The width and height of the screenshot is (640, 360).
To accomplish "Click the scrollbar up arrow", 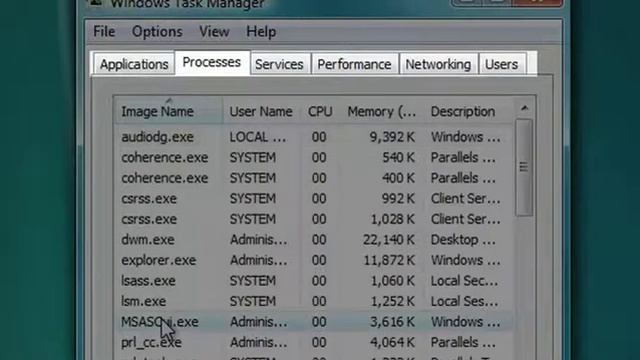I will click(524, 108).
